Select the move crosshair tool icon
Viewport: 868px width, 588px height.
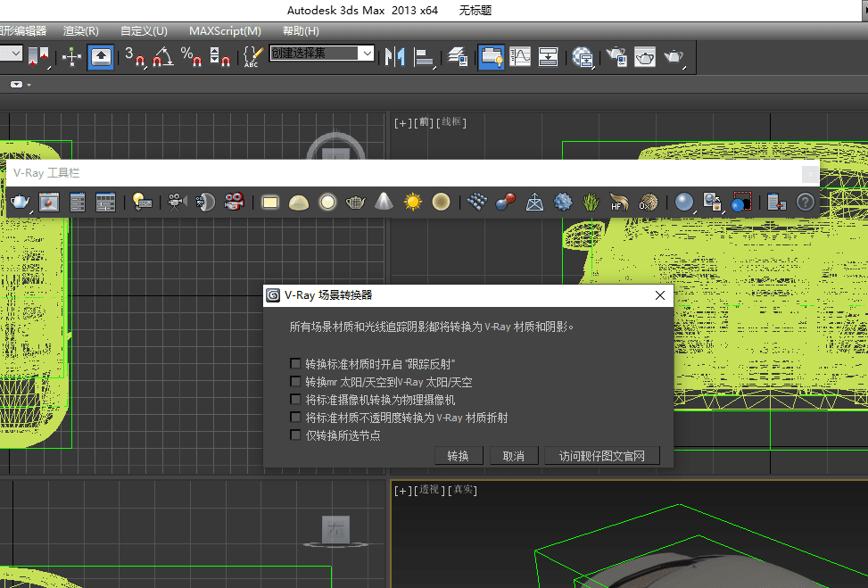(x=71, y=56)
